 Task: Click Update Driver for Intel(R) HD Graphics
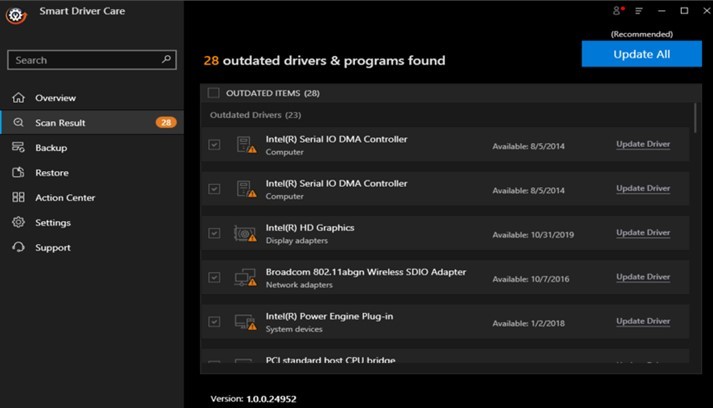(x=643, y=233)
